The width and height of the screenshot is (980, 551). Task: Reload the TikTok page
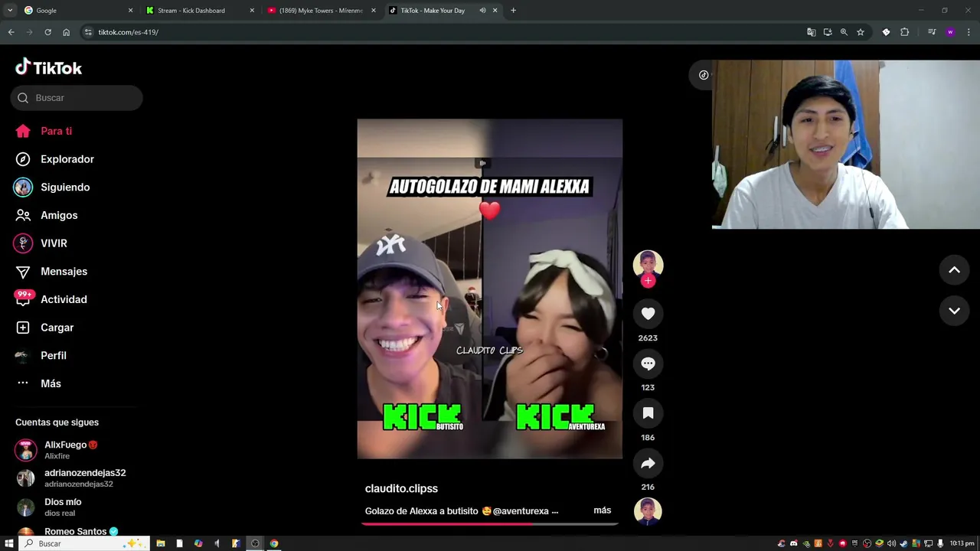point(47,32)
